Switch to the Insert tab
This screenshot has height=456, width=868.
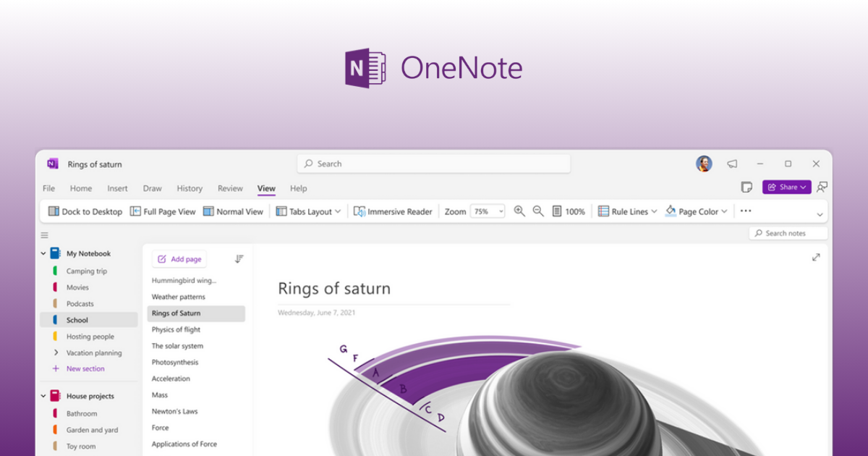pyautogui.click(x=117, y=188)
